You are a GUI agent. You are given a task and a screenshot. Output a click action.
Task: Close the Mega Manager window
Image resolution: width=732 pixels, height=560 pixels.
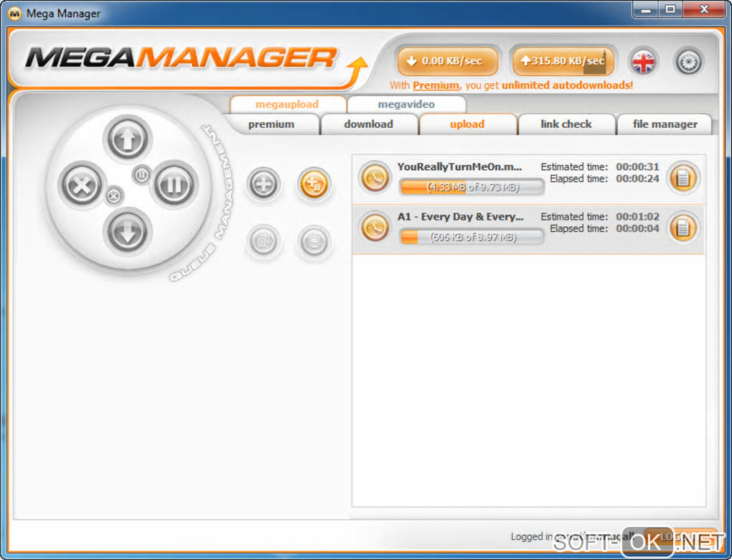tap(704, 9)
